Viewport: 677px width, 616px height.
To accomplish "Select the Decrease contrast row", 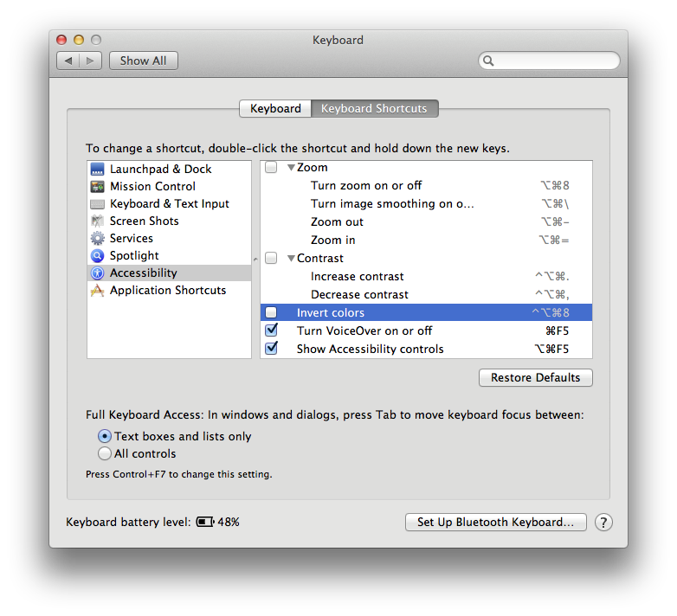I will (426, 294).
